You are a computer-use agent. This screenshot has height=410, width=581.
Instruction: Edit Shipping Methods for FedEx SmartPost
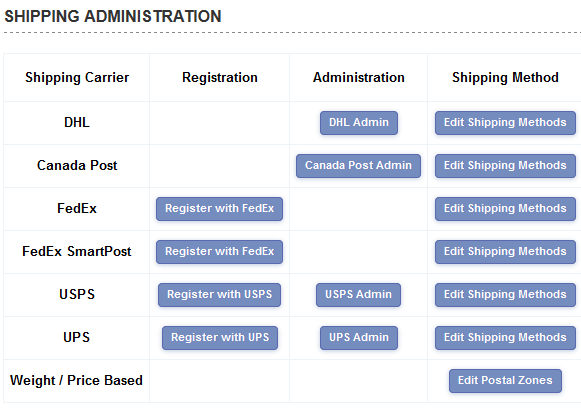tap(505, 251)
